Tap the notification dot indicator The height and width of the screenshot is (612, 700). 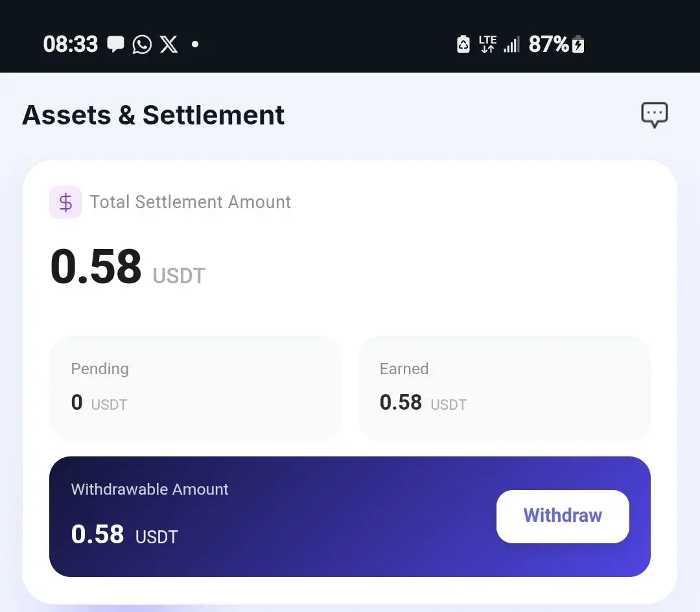tap(195, 44)
